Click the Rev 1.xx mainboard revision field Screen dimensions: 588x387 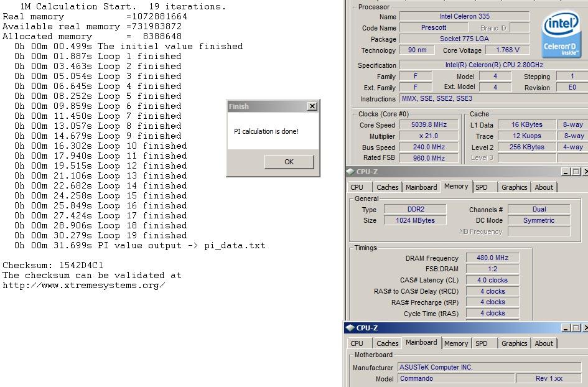click(549, 378)
